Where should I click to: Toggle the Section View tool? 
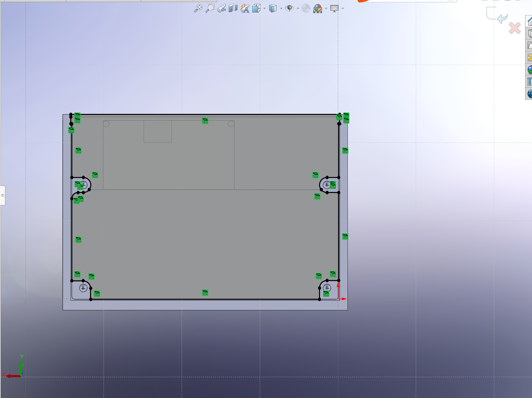pyautogui.click(x=233, y=8)
